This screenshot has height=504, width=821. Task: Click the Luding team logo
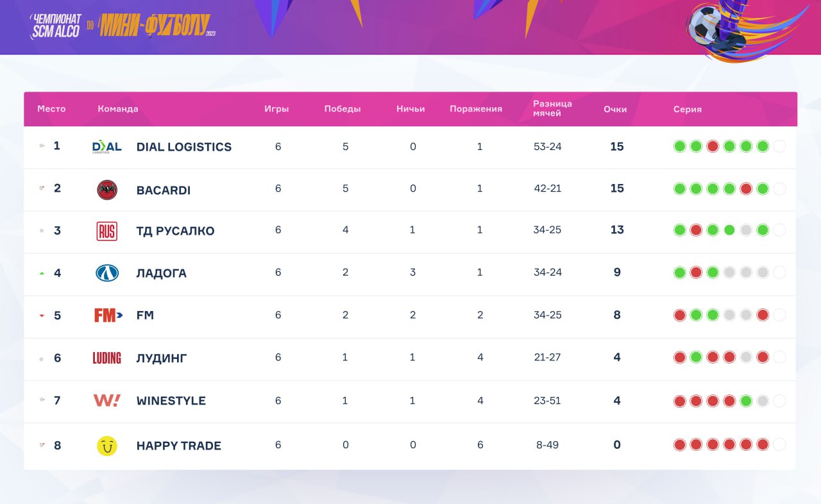[x=107, y=358]
